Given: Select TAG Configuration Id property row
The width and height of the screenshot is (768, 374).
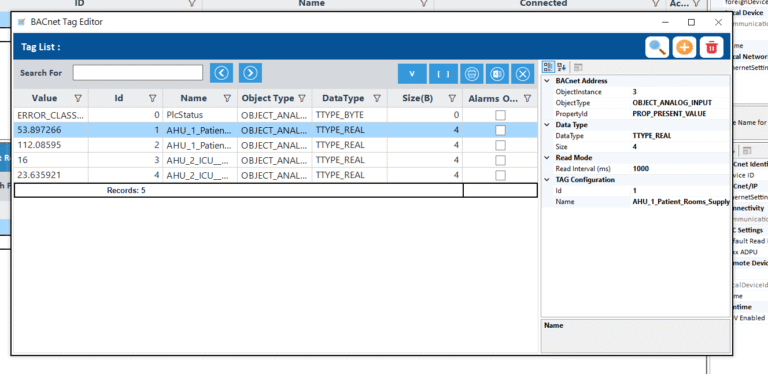Looking at the screenshot, I should coord(636,190).
